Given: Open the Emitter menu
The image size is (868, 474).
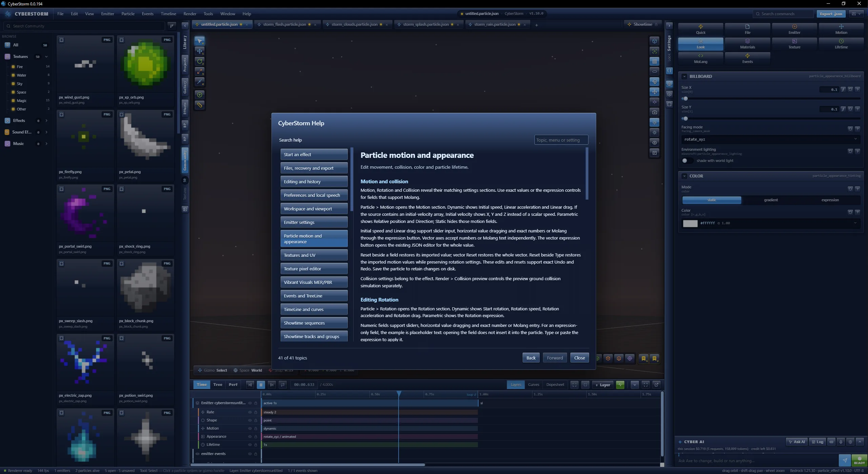Looking at the screenshot, I should click(x=107, y=14).
